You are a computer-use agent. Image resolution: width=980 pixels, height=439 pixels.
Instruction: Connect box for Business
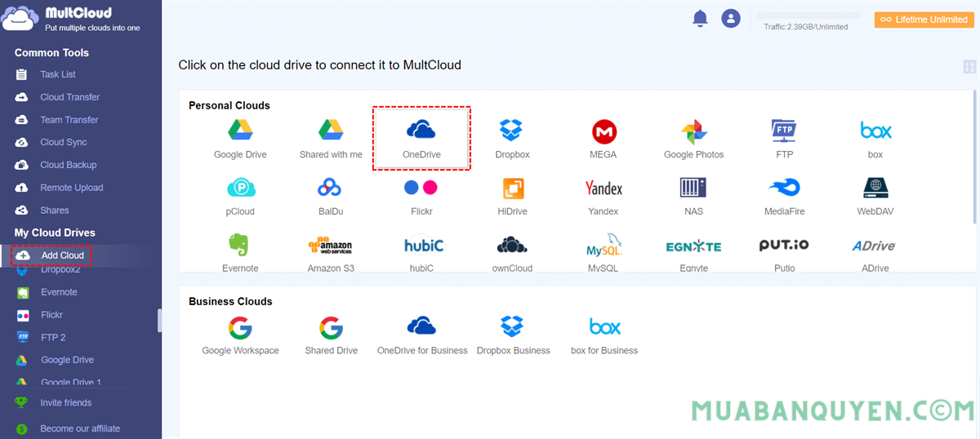604,327
